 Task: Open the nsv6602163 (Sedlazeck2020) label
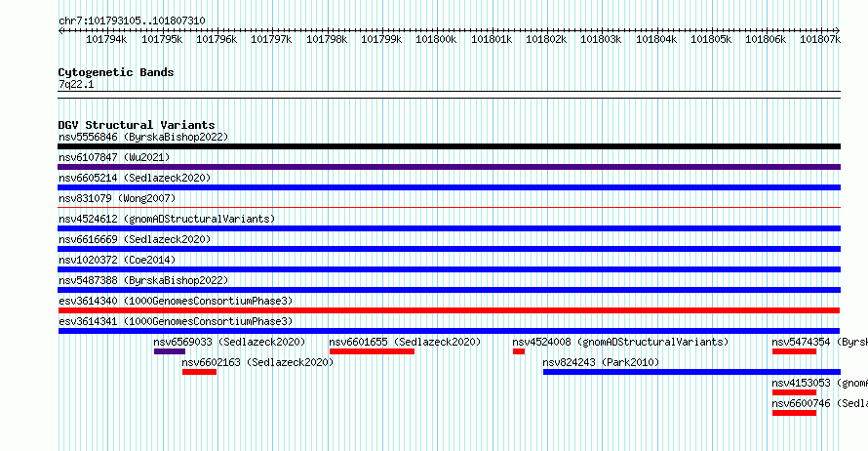(257, 362)
